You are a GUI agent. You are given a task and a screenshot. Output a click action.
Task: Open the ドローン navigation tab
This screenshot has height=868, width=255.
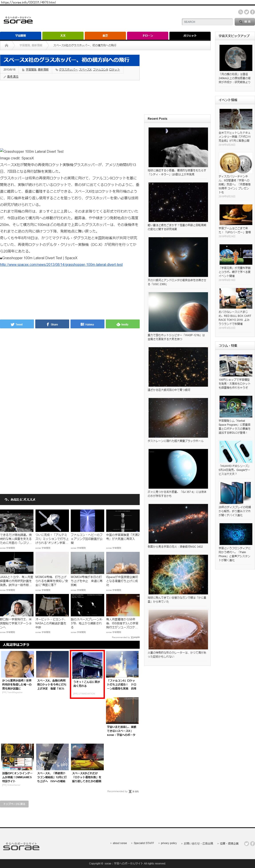147,35
